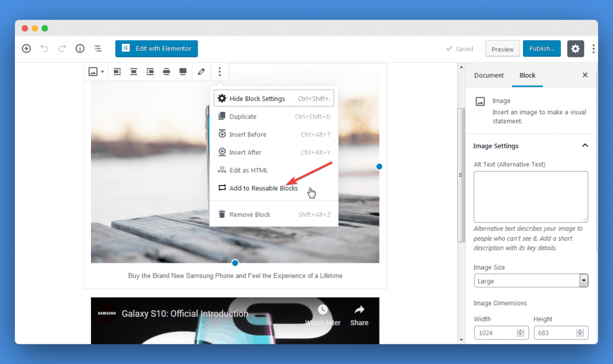The height and width of the screenshot is (364, 613).
Task: Open the block inserter with the plus icon
Action: point(26,48)
